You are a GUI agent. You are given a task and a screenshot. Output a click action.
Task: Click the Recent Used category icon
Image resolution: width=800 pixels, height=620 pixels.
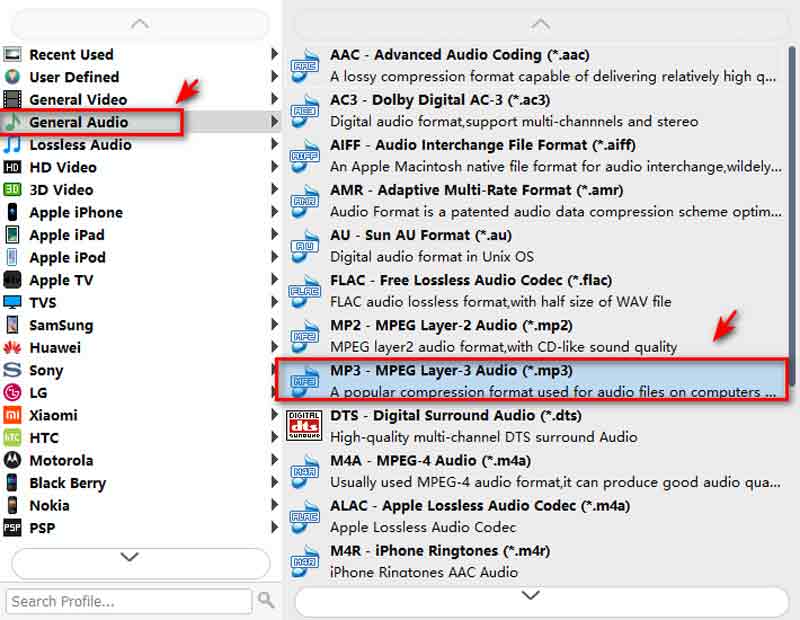pyautogui.click(x=12, y=54)
